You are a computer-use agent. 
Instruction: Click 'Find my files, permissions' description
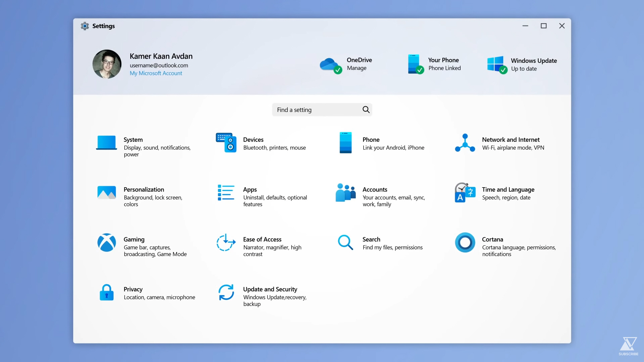pos(392,247)
